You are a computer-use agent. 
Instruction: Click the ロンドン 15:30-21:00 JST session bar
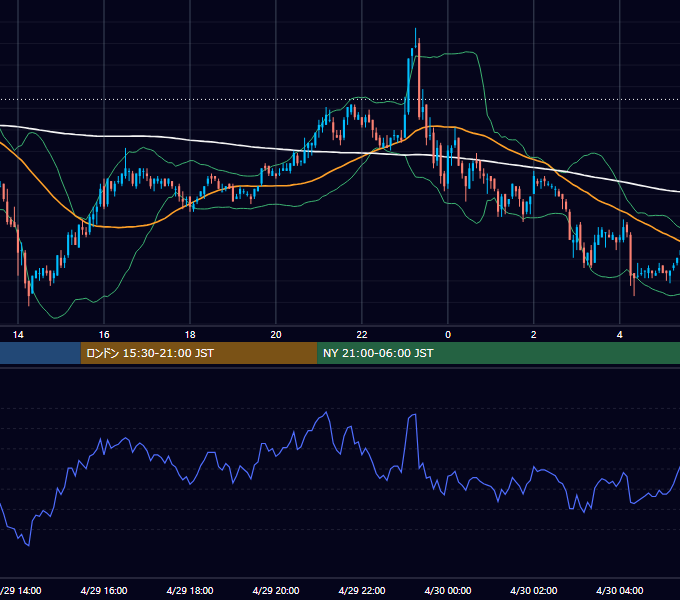click(x=199, y=353)
